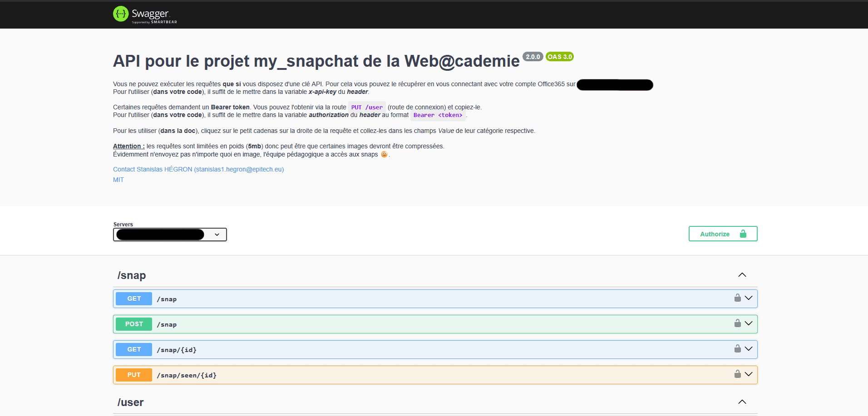868x416 pixels.
Task: Click the /user section heading
Action: 131,402
